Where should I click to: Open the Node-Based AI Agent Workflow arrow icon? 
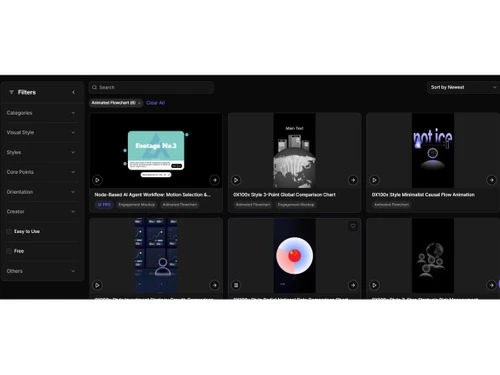214,180
